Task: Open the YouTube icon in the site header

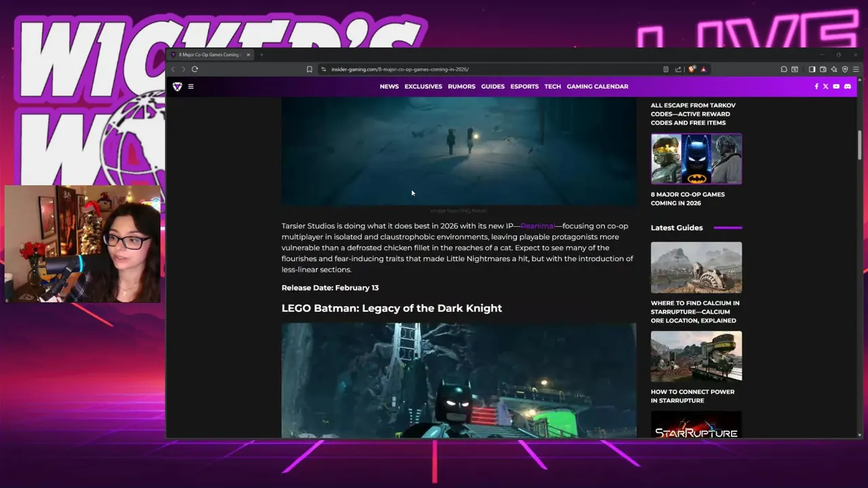Action: point(836,87)
